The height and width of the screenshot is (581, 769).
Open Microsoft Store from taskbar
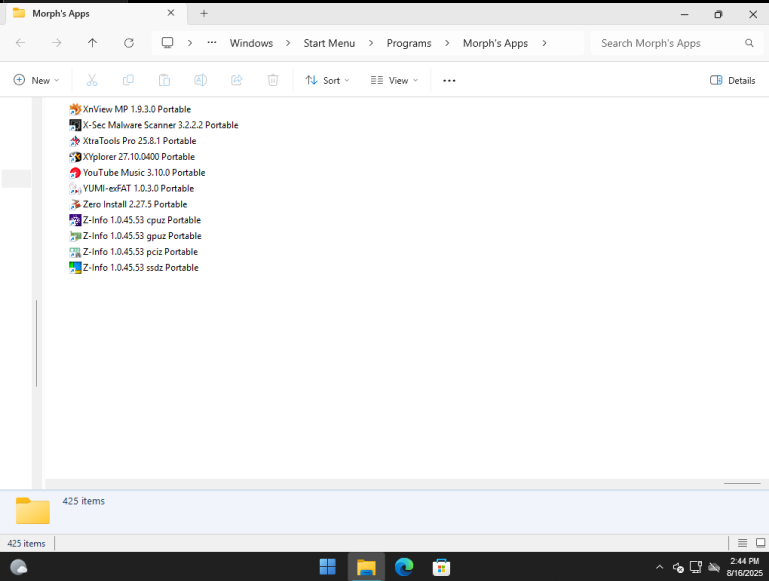pos(441,567)
